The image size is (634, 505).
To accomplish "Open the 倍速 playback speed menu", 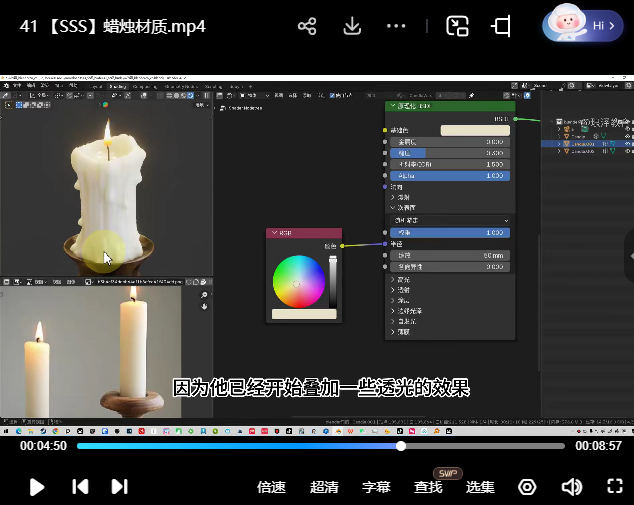I will pyautogui.click(x=271, y=487).
